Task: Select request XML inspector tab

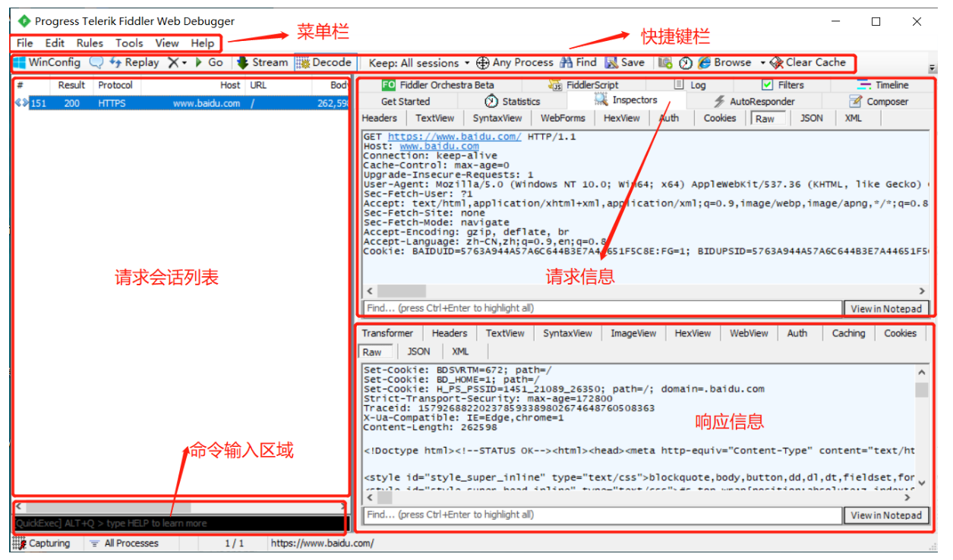Action: (x=853, y=118)
